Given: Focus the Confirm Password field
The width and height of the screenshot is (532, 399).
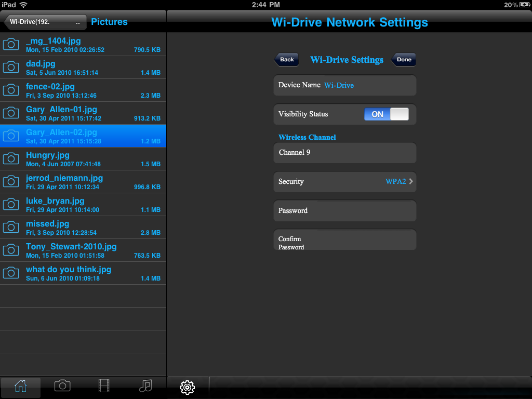Looking at the screenshot, I should click(345, 240).
